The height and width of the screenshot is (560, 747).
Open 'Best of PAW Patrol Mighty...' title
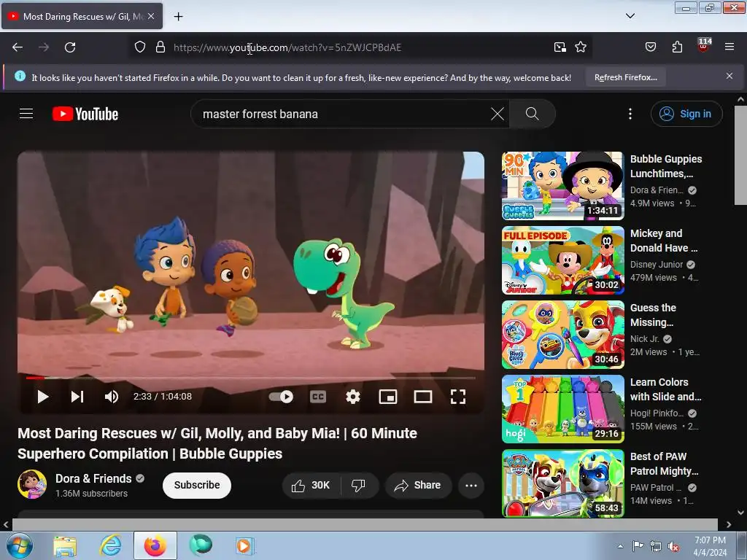tap(664, 463)
